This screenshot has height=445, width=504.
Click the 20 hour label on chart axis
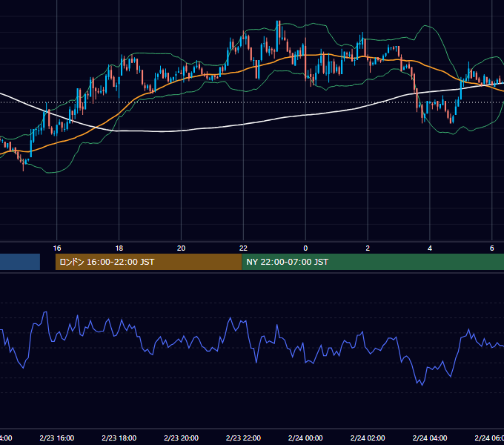182,248
